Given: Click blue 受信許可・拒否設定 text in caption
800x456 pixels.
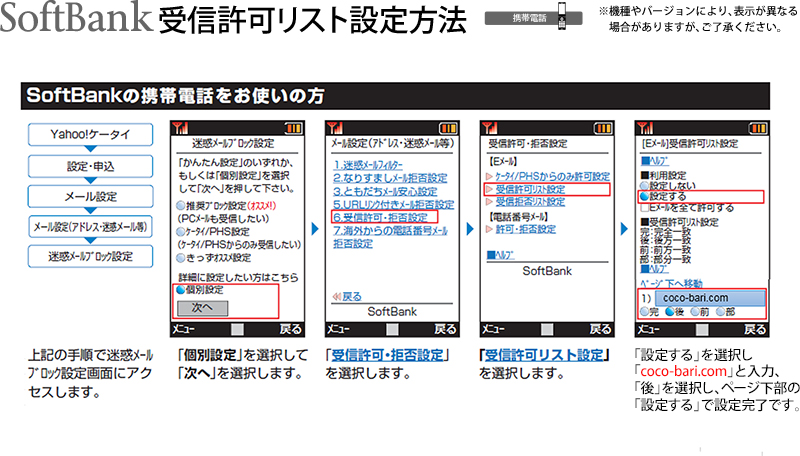Looking at the screenshot, I should click(x=387, y=355).
